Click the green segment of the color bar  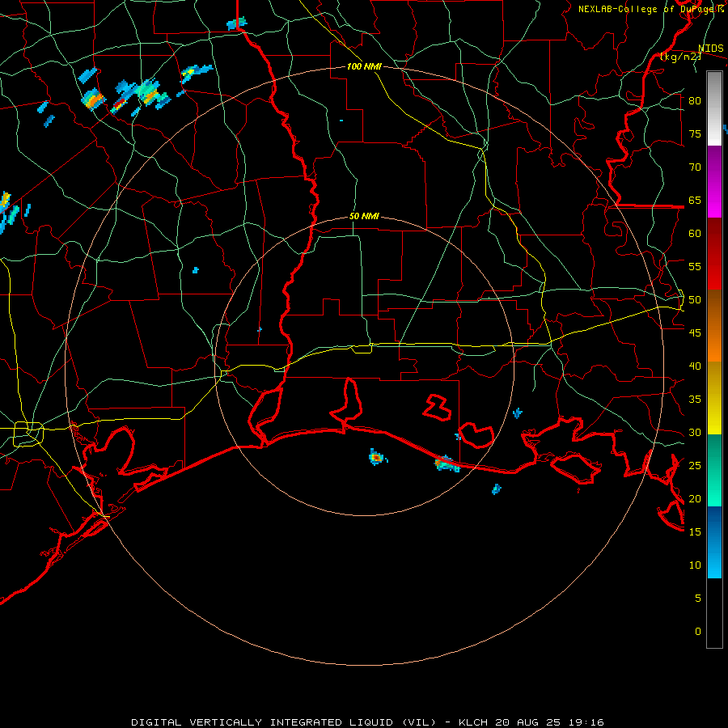[x=714, y=470]
